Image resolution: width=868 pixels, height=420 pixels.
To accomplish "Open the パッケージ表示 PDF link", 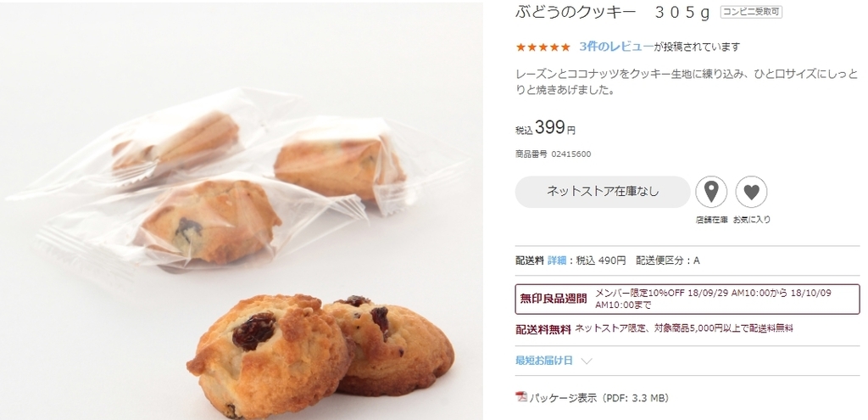I will click(599, 398).
